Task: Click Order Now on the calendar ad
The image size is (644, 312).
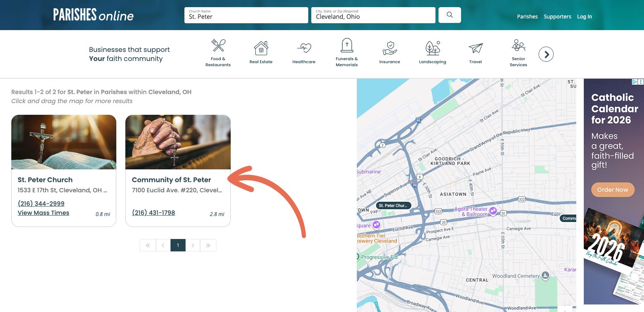Action: click(x=613, y=190)
